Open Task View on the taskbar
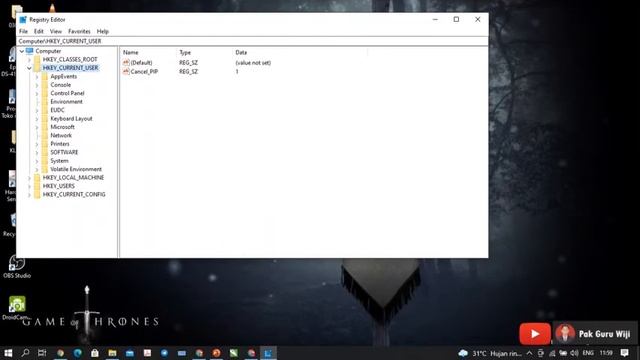 click(x=42, y=353)
